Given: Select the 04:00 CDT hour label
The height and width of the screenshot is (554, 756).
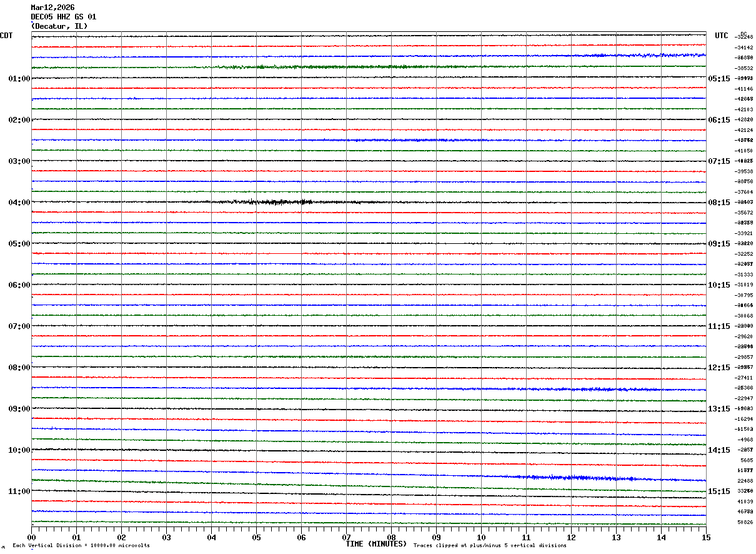Looking at the screenshot, I should coord(19,203).
